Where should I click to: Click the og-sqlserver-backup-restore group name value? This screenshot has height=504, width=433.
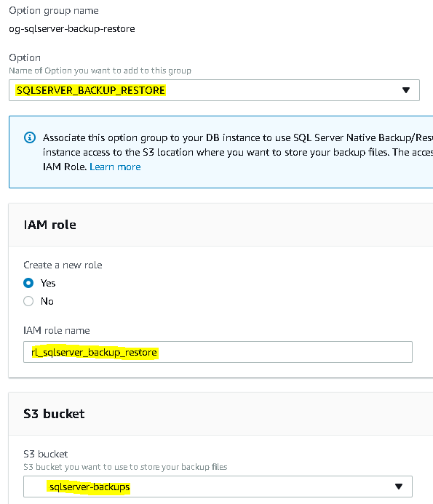click(72, 28)
